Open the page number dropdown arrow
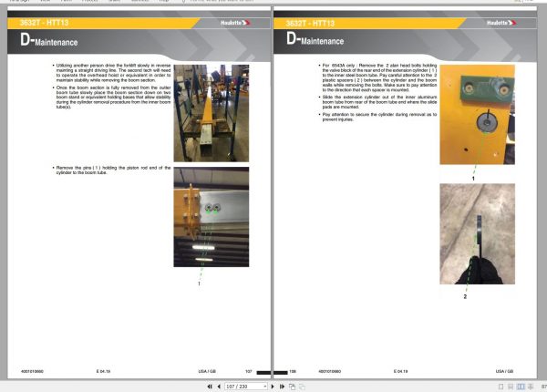This screenshot has width=547, height=392. [265, 387]
